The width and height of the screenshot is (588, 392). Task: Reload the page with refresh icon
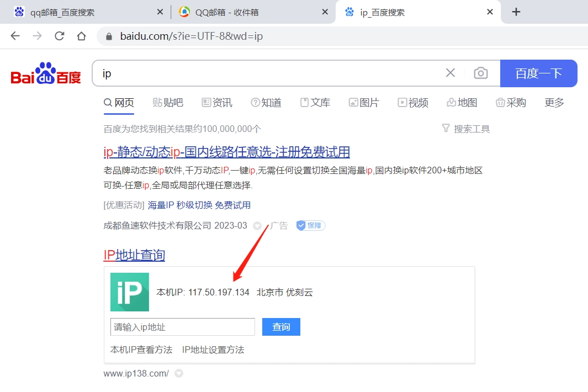click(x=60, y=36)
